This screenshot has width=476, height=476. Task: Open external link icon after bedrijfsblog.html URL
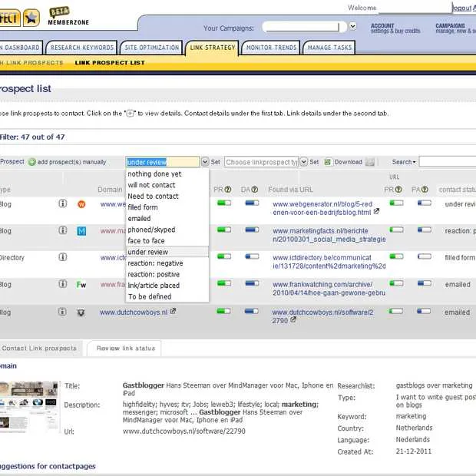point(376,211)
